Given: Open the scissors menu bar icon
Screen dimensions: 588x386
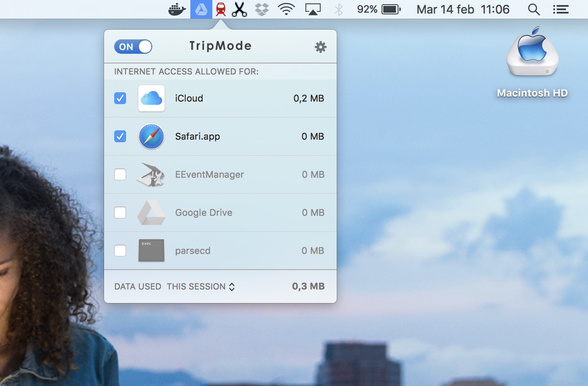Looking at the screenshot, I should [x=239, y=9].
